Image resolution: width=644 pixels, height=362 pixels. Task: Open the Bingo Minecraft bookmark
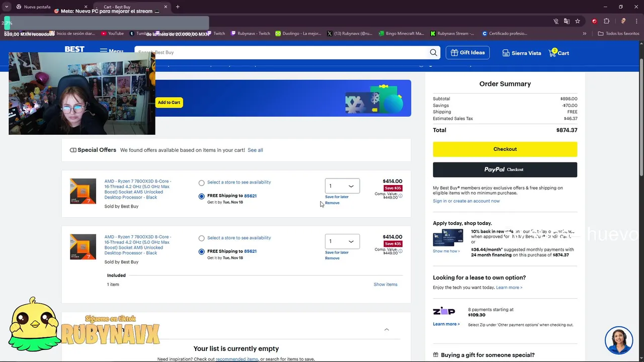pos(401,33)
